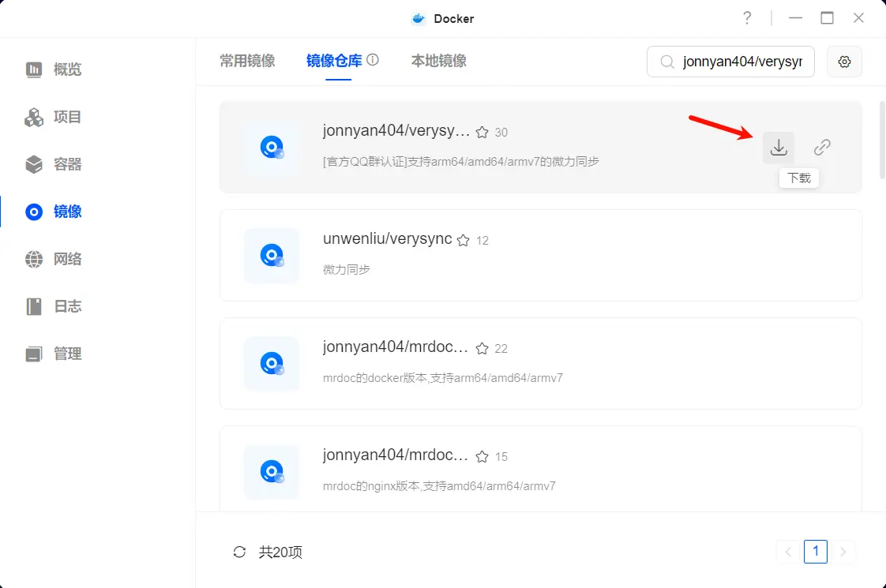Screen dimensions: 886x588
Task: Click star count 12
Action: coord(482,242)
